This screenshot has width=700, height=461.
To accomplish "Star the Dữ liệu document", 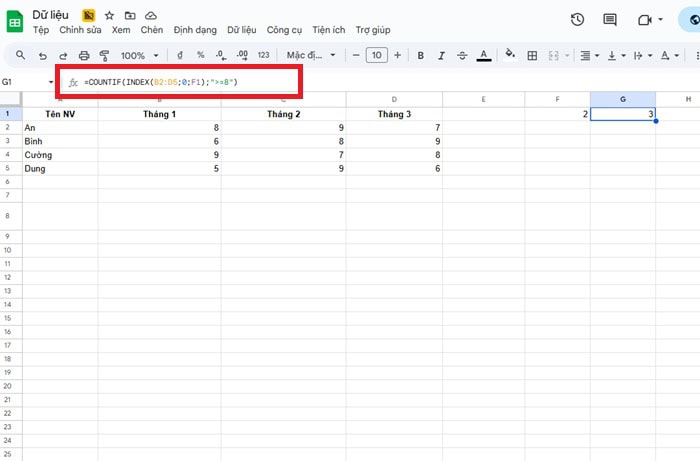I will tap(109, 16).
